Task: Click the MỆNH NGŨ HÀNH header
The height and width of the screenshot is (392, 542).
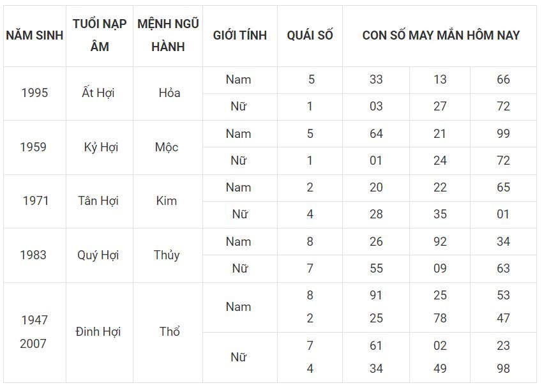Action: pyautogui.click(x=168, y=36)
